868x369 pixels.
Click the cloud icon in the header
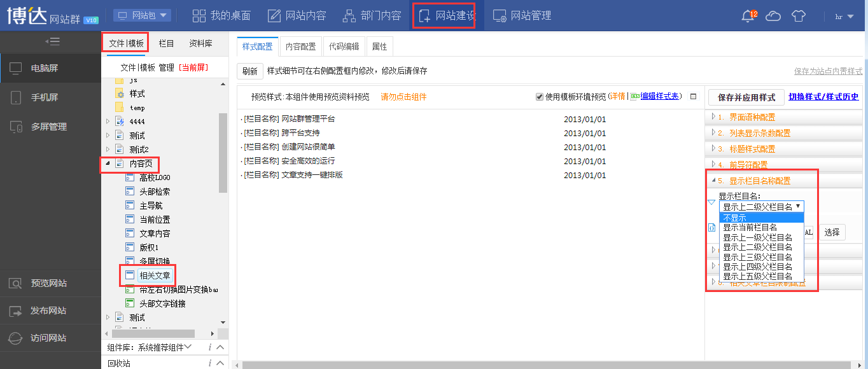[x=773, y=16]
